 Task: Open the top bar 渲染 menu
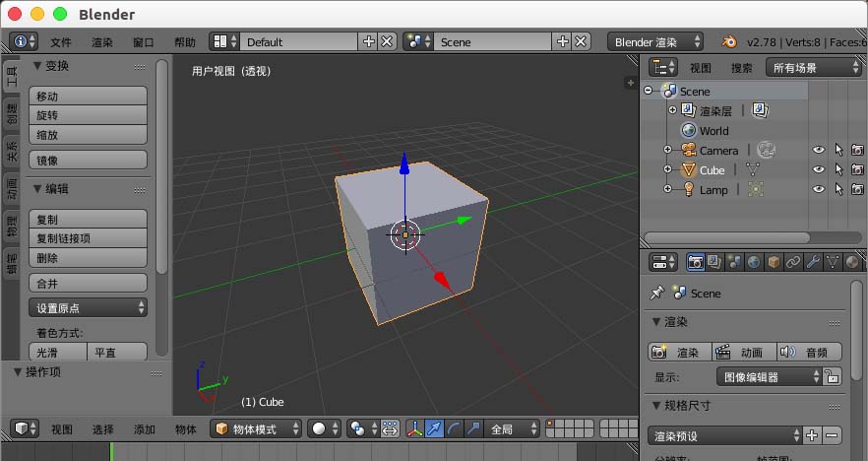pos(102,42)
